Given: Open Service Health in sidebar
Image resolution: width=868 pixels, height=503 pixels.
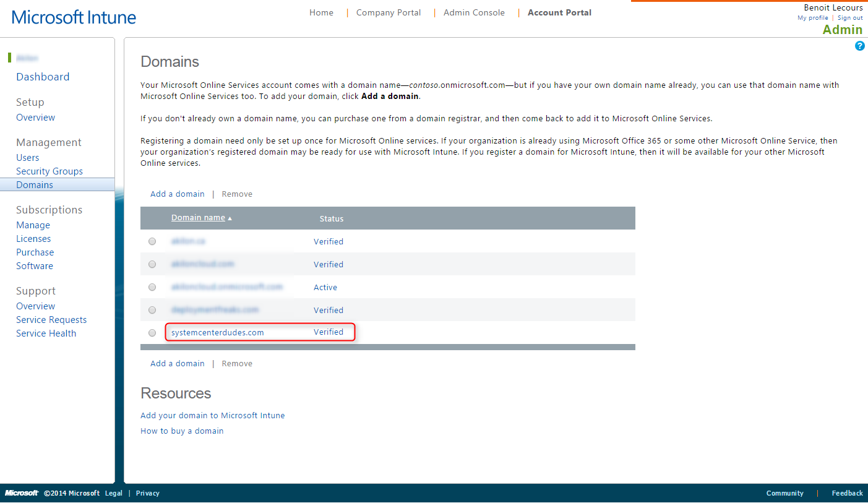Looking at the screenshot, I should (46, 333).
